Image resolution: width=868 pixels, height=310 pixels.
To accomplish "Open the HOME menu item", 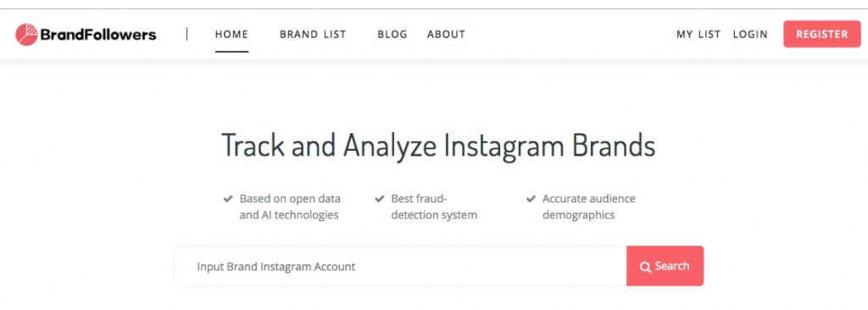I will [x=231, y=35].
